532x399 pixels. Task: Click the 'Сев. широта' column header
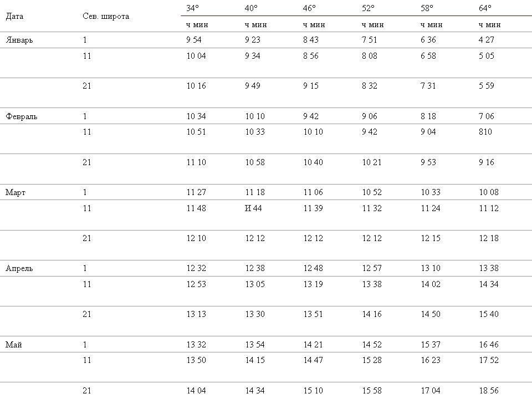click(106, 16)
